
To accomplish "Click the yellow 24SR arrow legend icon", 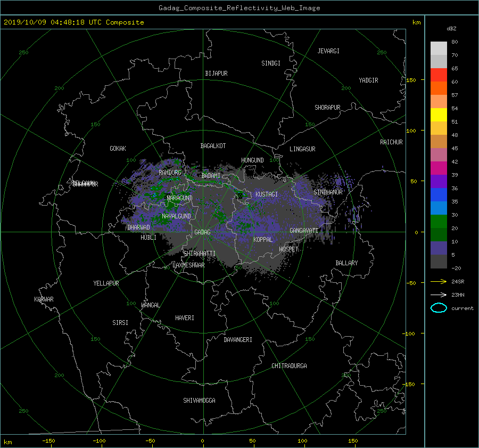I will click(439, 281).
